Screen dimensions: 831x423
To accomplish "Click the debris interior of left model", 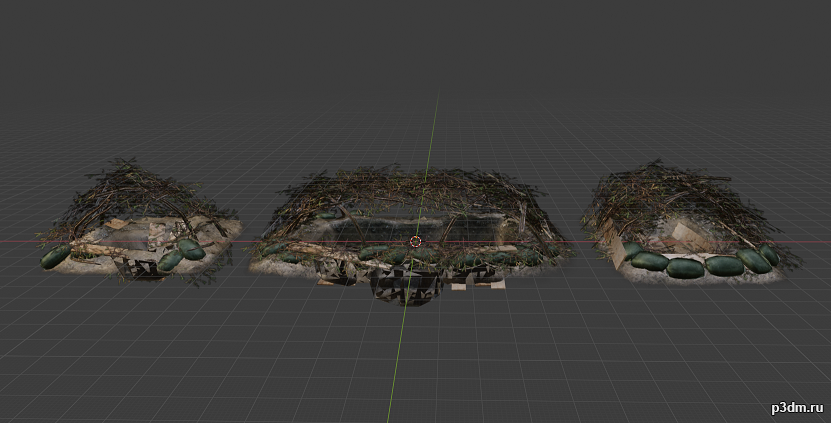I will [150, 235].
